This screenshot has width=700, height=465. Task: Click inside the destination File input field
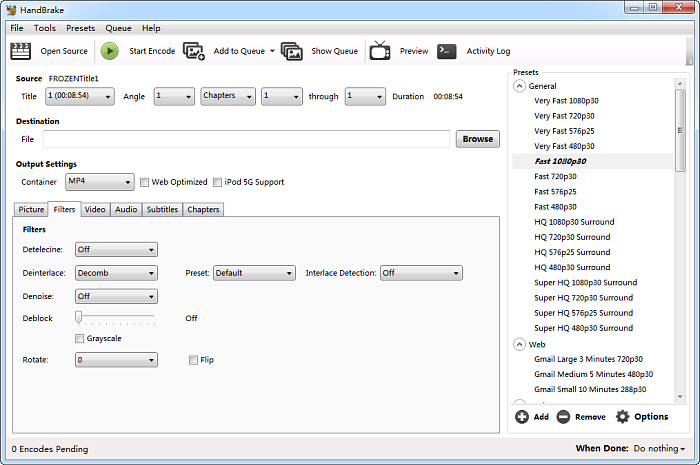pos(246,139)
